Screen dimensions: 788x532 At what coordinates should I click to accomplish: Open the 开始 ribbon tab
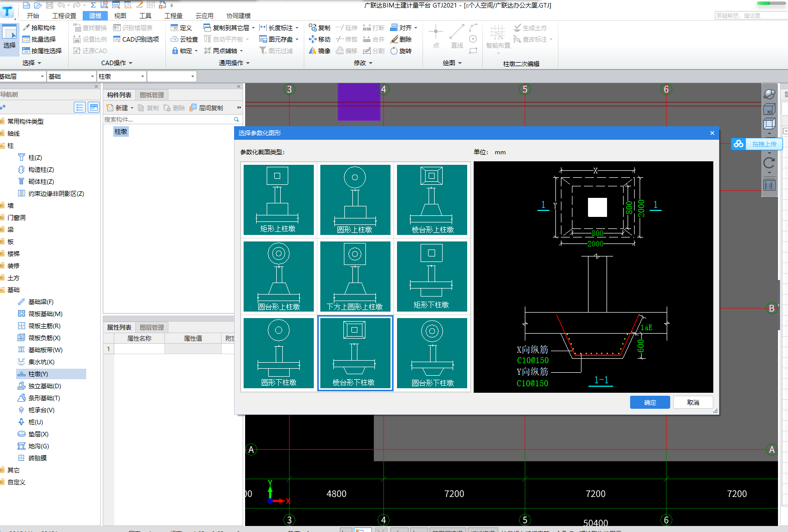(x=33, y=16)
